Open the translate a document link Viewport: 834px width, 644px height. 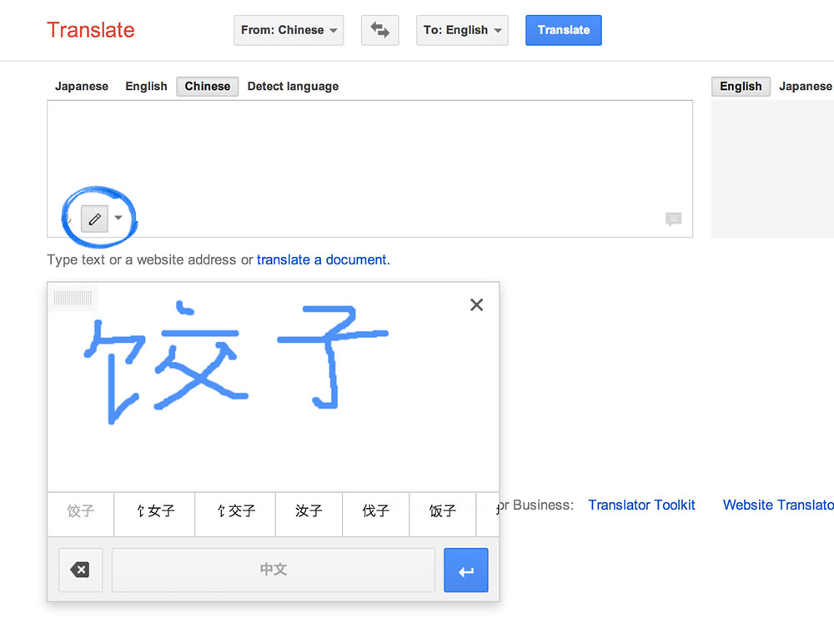[x=324, y=259]
